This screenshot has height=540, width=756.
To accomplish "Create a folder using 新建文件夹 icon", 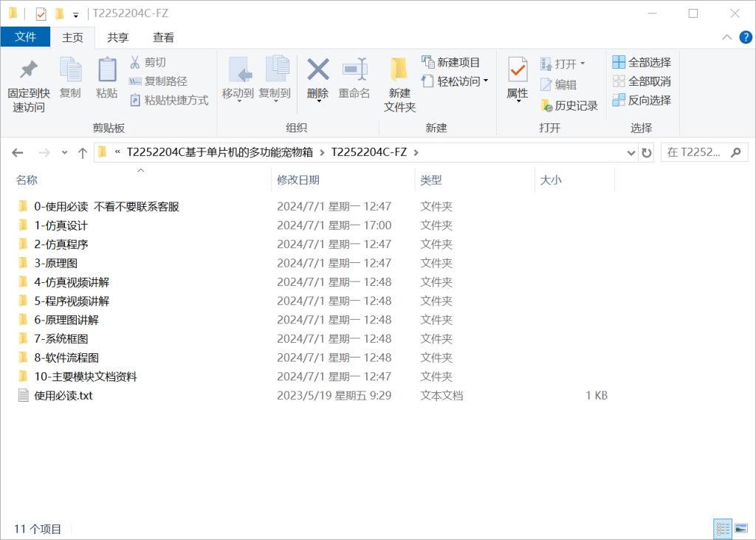I will point(399,83).
